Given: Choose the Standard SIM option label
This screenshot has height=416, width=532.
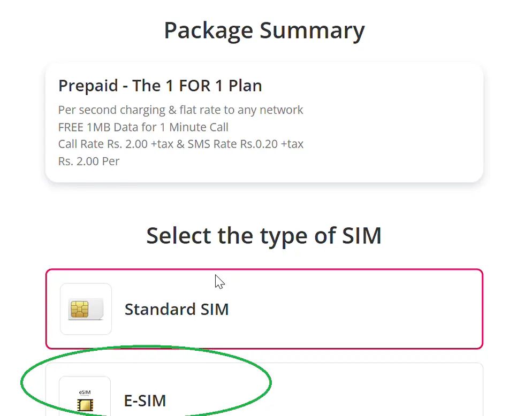Looking at the screenshot, I should click(x=176, y=309).
